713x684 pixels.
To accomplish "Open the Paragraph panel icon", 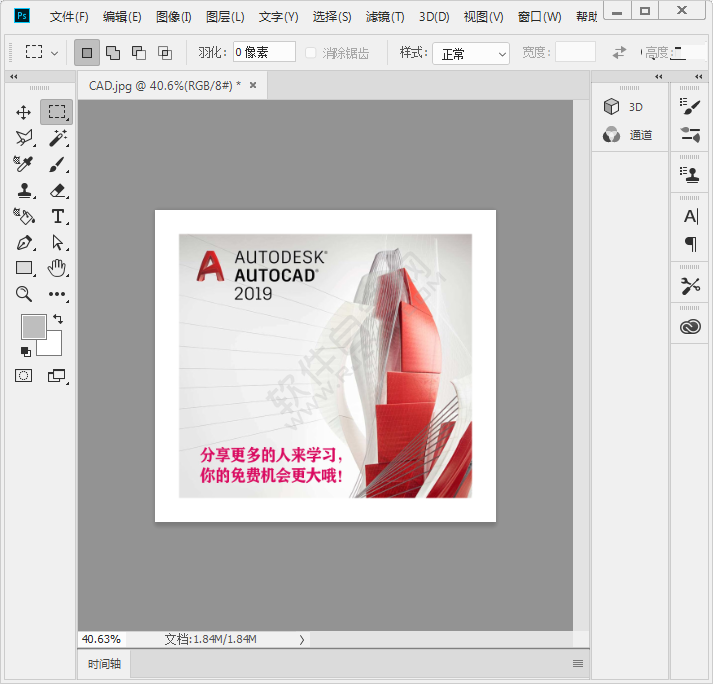I will click(691, 244).
